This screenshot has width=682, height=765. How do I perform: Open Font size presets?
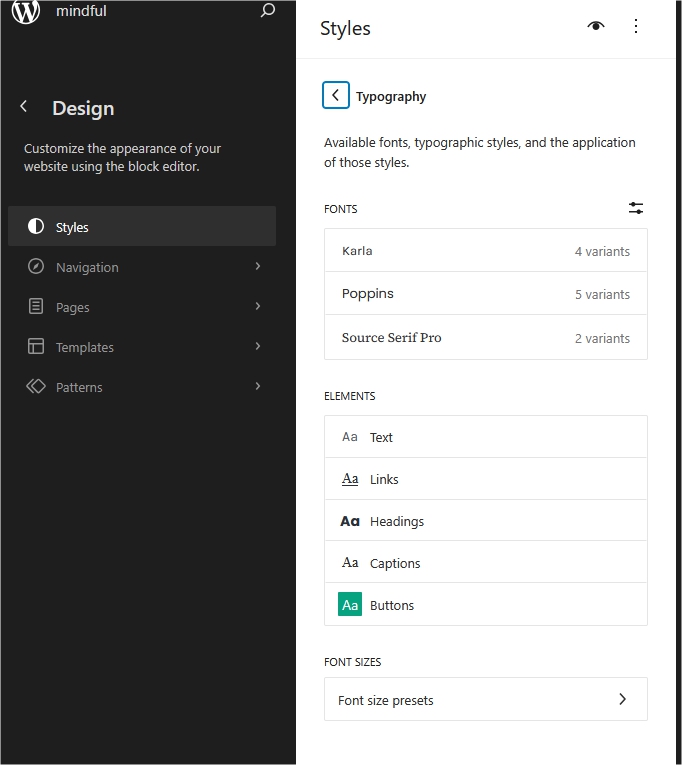(485, 700)
